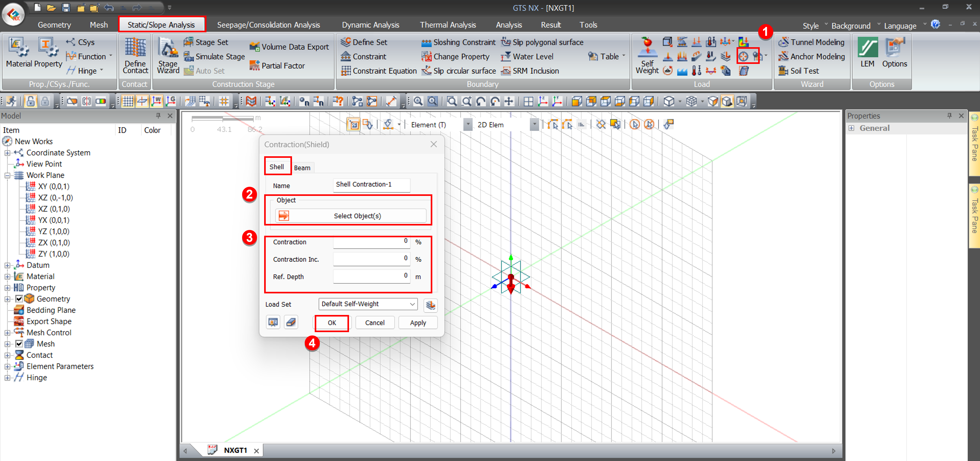Open the Result ribbon tab

(551, 25)
